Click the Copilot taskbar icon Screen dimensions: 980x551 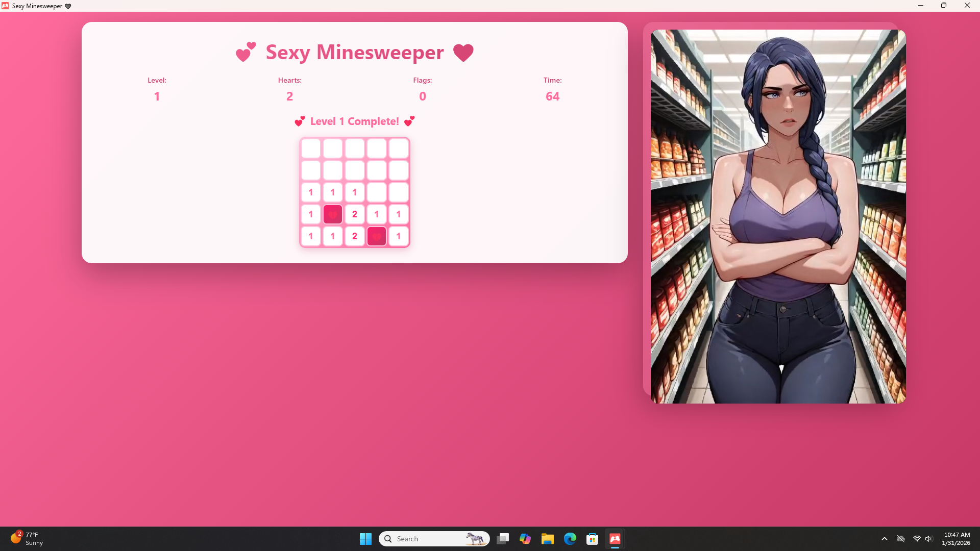525,539
